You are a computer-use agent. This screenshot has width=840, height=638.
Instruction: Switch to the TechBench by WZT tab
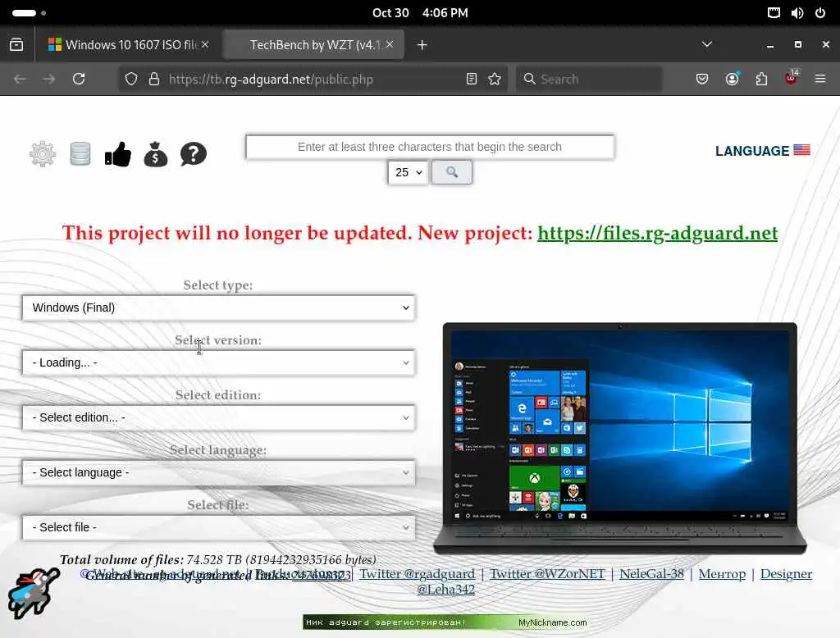click(313, 45)
